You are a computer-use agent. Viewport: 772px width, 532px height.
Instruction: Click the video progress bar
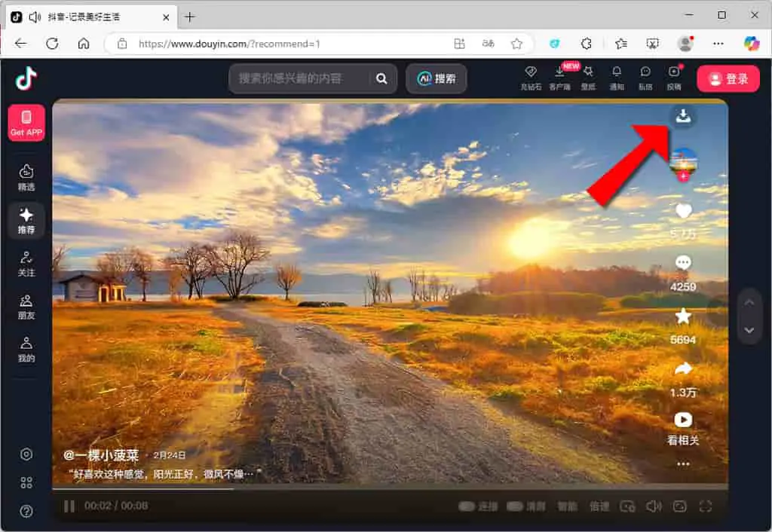click(390, 489)
